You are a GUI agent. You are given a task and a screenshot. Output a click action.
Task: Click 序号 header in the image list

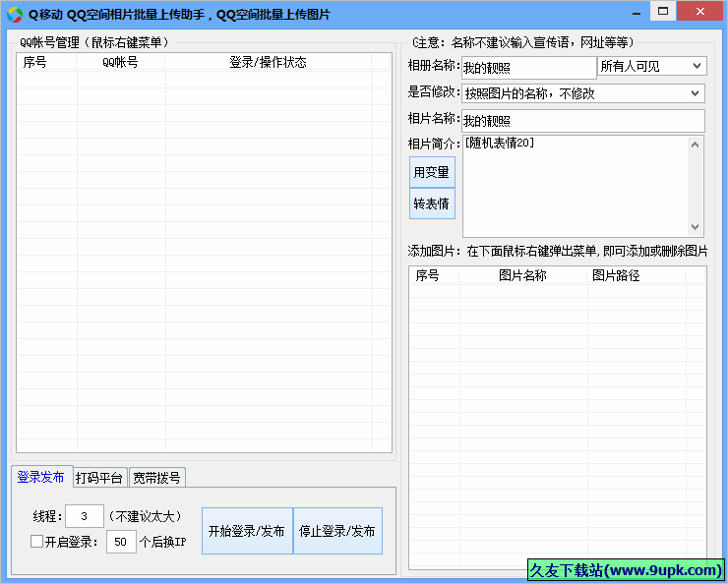pos(434,275)
